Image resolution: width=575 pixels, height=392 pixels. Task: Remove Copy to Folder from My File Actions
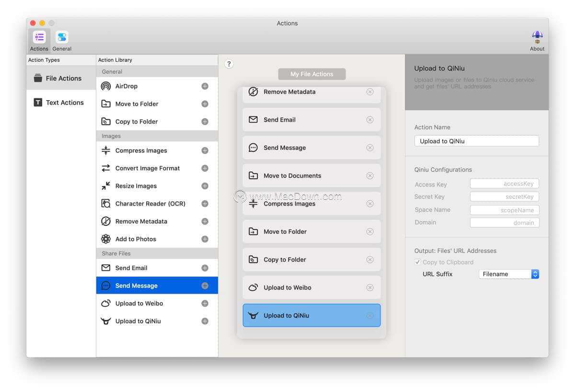coord(370,260)
